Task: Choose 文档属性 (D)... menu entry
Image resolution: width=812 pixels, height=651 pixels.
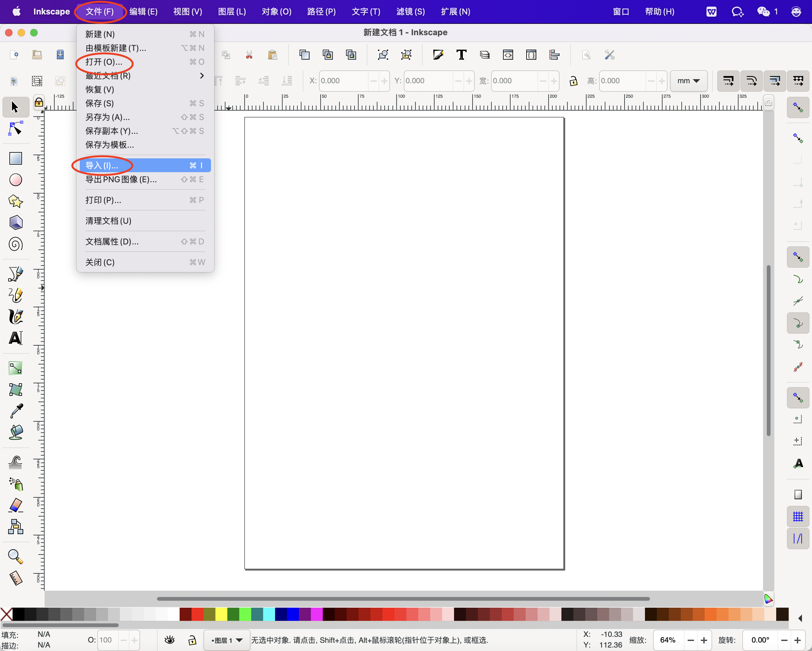Action: [145, 242]
